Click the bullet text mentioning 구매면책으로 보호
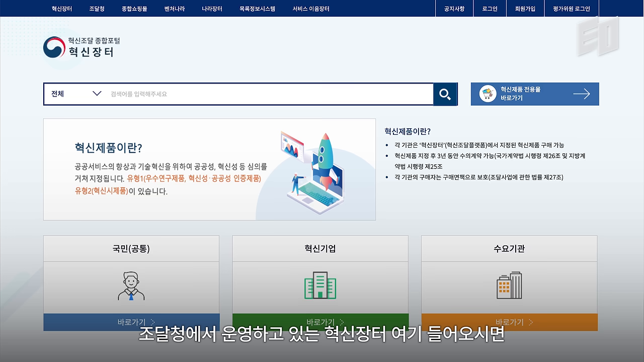The width and height of the screenshot is (644, 362). tap(479, 177)
